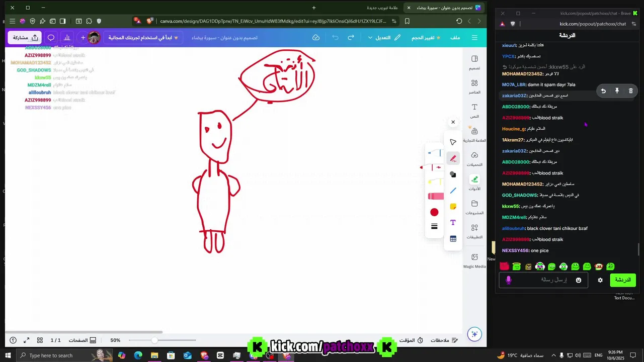Image resolution: width=644 pixels, height=362 pixels.
Task: Insert a table from drawing toolbar
Action: pyautogui.click(x=453, y=239)
